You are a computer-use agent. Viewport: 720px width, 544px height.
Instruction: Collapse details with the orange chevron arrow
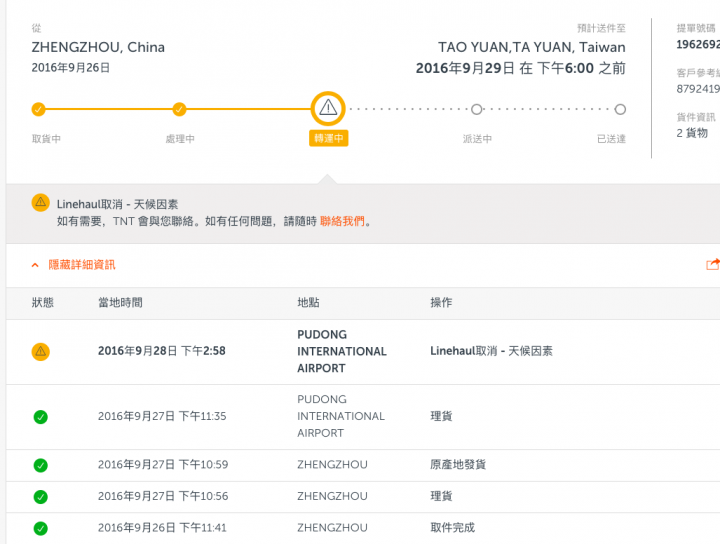tap(35, 265)
